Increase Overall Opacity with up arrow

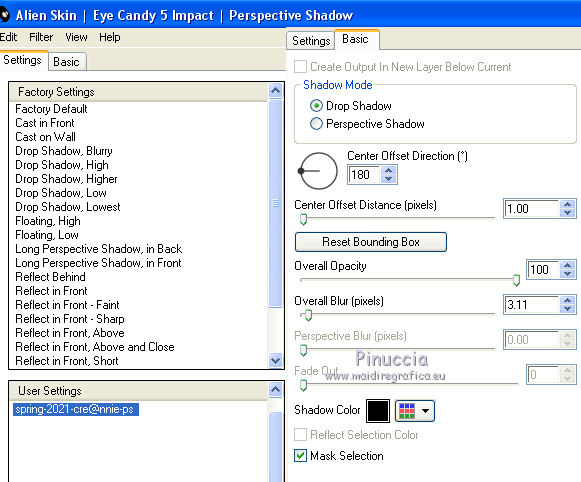pyautogui.click(x=567, y=265)
